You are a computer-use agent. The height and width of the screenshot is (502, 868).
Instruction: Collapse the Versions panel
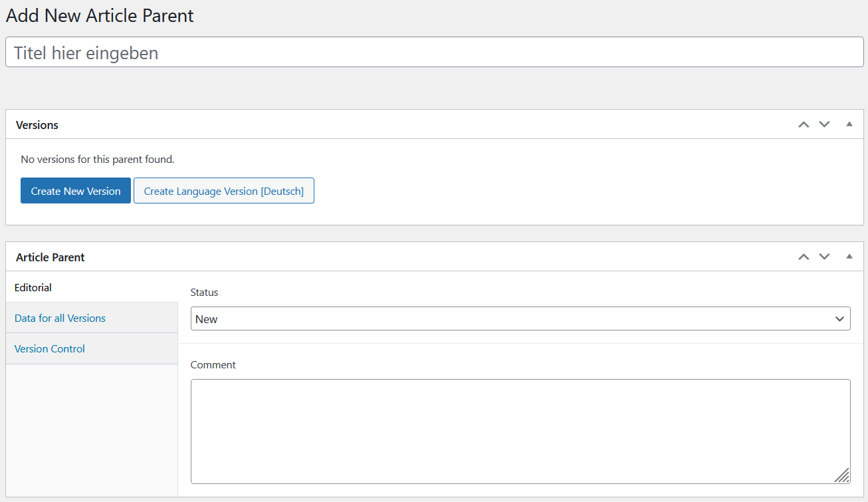[849, 124]
